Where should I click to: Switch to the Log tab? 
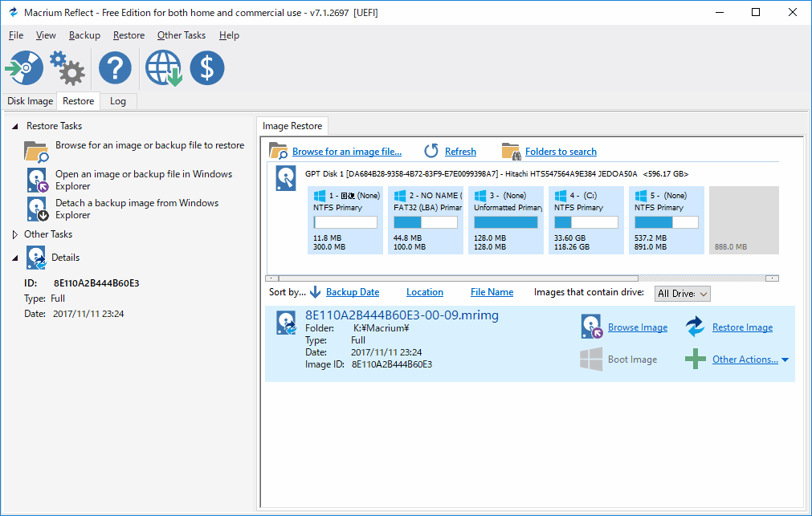118,101
